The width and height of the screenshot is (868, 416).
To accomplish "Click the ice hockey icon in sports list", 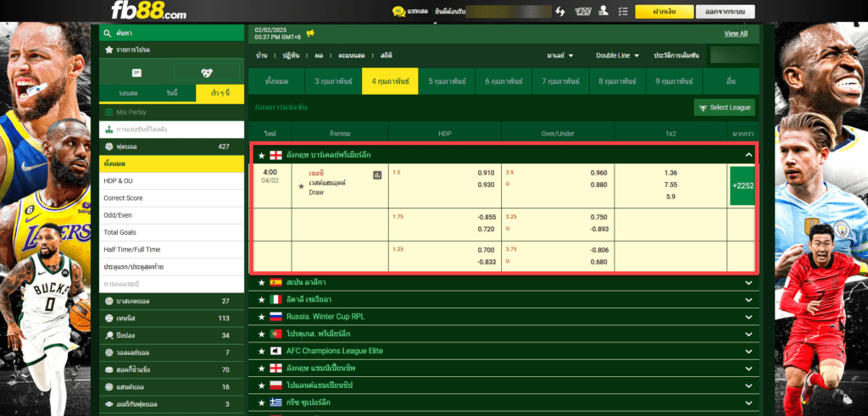I will 109,370.
